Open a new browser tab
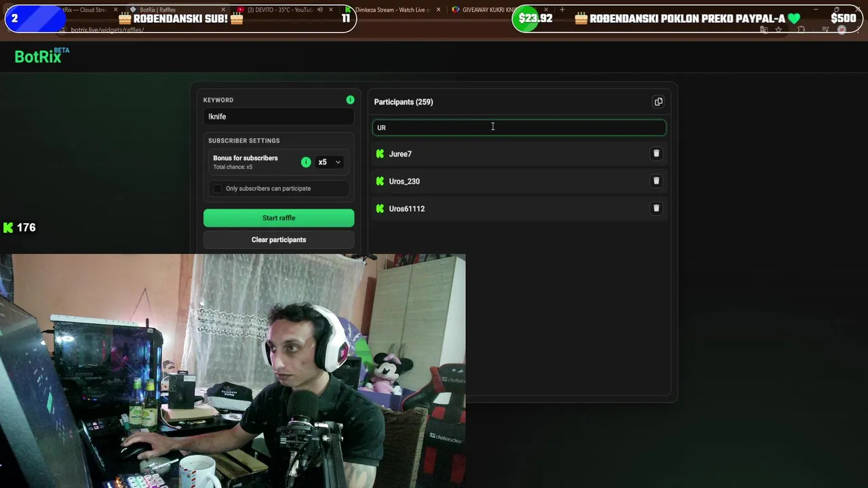Image resolution: width=868 pixels, height=488 pixels. pos(562,9)
